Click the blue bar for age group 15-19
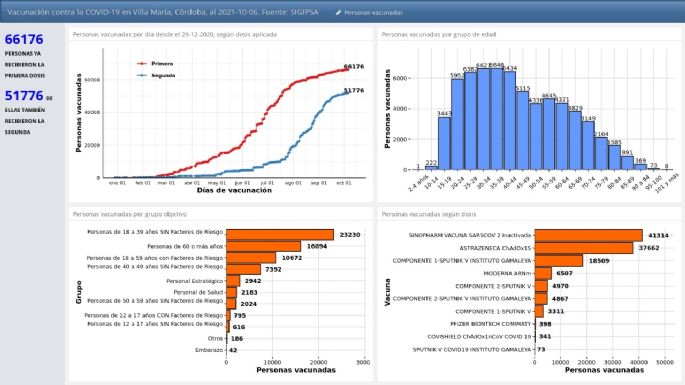This screenshot has height=385, width=685. (444, 143)
